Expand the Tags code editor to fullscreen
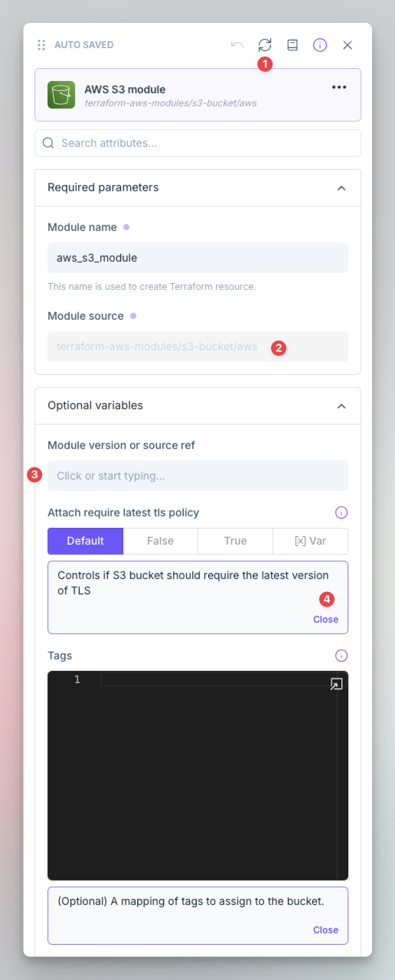The height and width of the screenshot is (980, 395). point(336,684)
